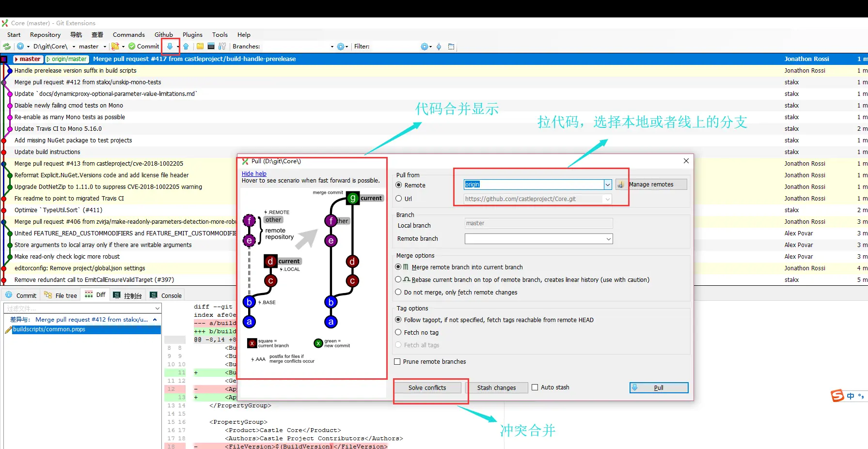Screen dimensions: 868x449
Task: Expand the stash icon dropdown arrow
Action: click(123, 46)
